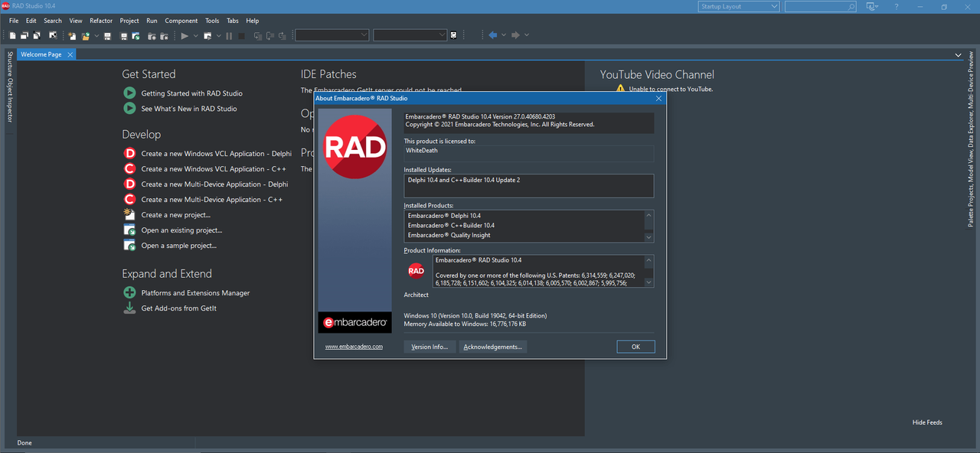The image size is (980, 453).
Task: Click the small RAD logo in Product Information
Action: tap(416, 271)
